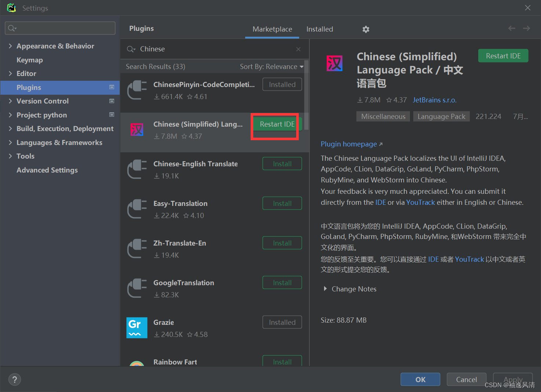Open the plugins gear settings menu
This screenshot has width=541, height=392.
[x=366, y=29]
